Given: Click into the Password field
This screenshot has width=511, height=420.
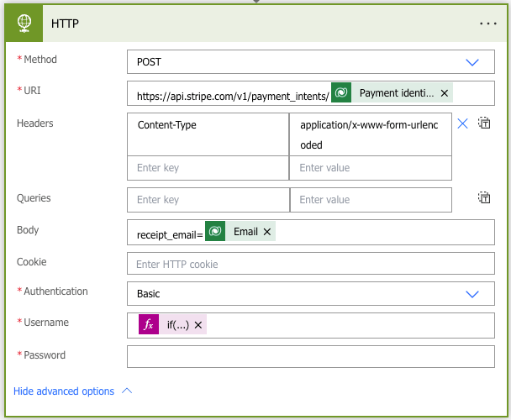Looking at the screenshot, I should tap(310, 356).
